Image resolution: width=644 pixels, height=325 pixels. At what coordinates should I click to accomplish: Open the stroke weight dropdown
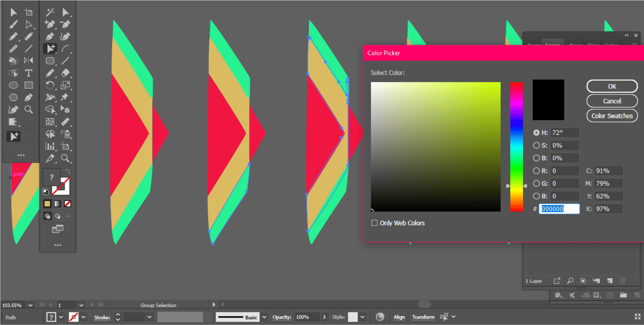pos(149,317)
